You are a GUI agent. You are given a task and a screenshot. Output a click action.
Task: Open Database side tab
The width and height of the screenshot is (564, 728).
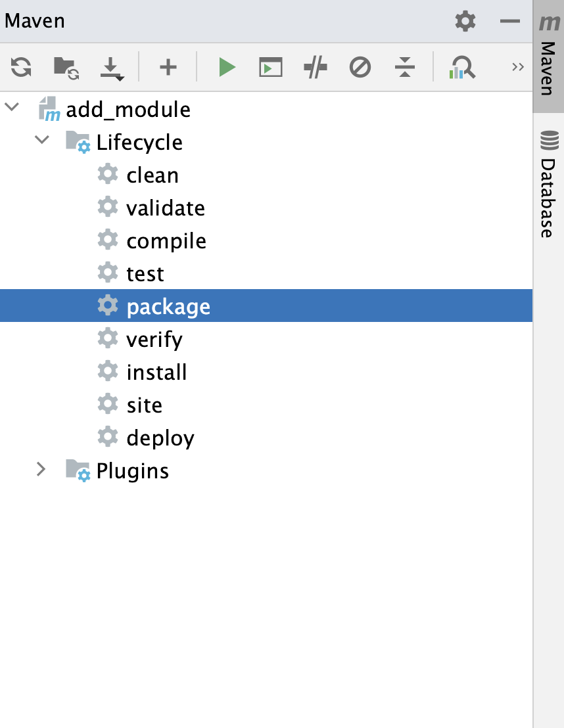coord(549,185)
